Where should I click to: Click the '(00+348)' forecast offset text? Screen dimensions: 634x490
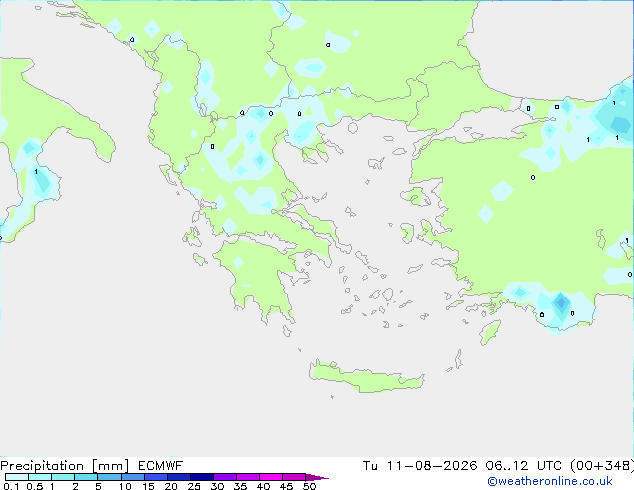pyautogui.click(x=602, y=466)
